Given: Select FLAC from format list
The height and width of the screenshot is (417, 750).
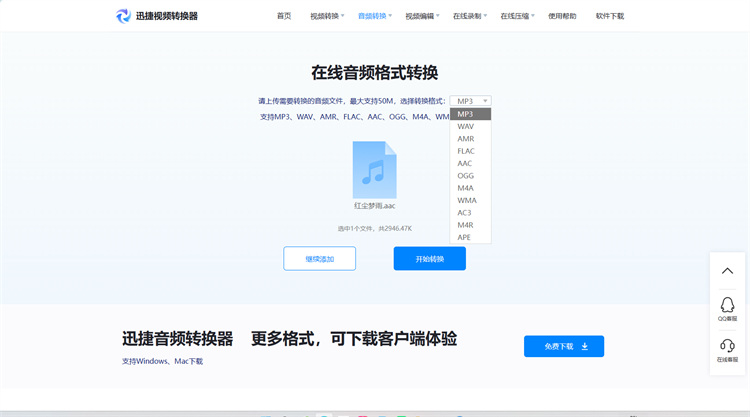Looking at the screenshot, I should coord(466,151).
